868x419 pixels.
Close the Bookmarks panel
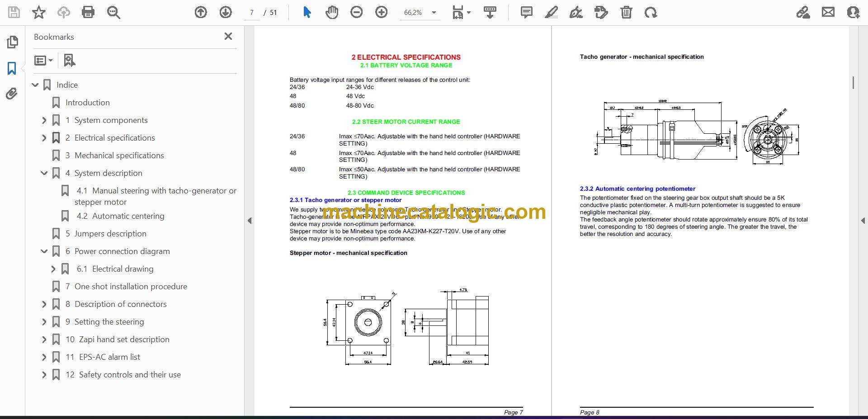tap(228, 36)
